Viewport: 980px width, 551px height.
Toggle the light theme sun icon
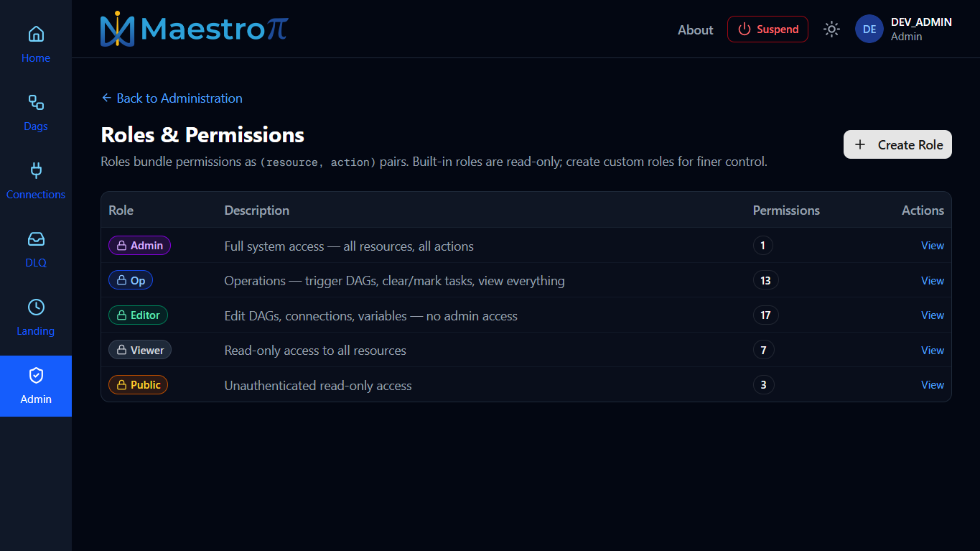tap(831, 29)
